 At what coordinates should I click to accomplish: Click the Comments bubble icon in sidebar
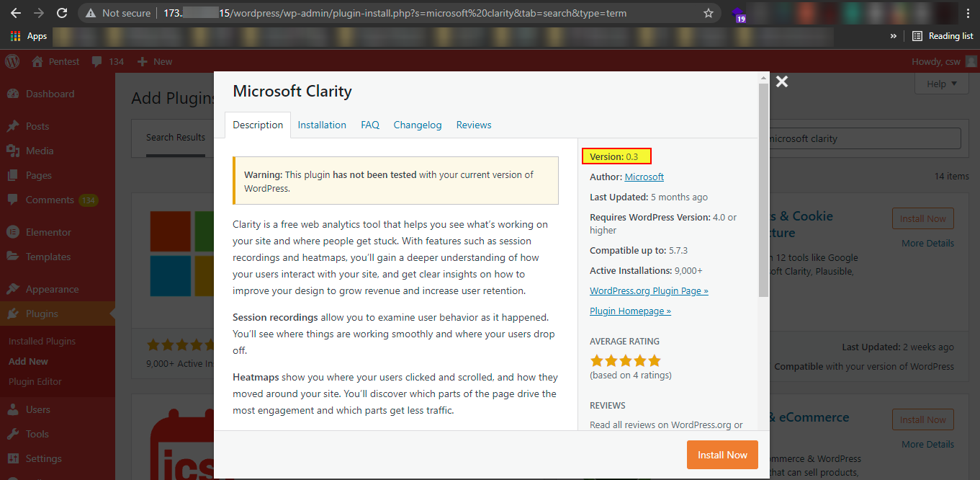13,200
